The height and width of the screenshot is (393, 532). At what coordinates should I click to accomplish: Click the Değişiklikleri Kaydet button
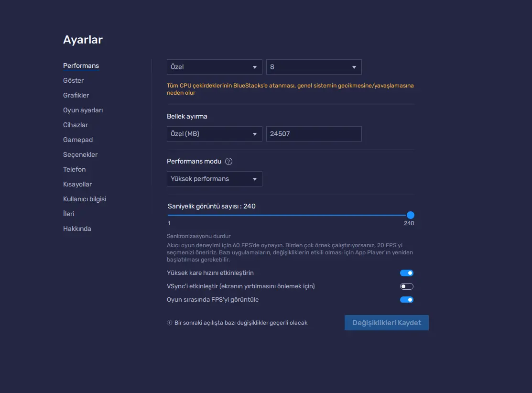(x=386, y=323)
